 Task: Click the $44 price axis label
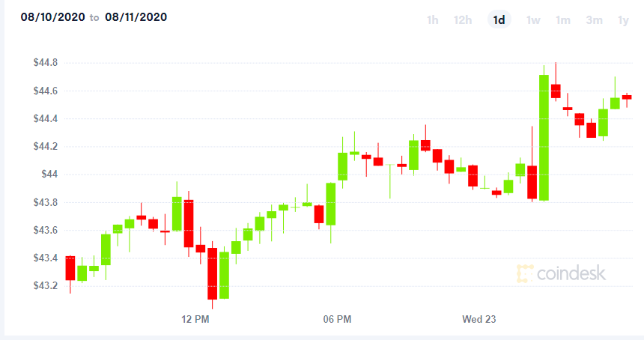pyautogui.click(x=49, y=174)
